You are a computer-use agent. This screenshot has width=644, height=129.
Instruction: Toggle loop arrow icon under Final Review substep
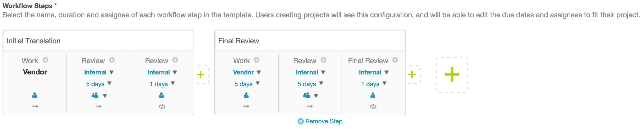coord(373,107)
